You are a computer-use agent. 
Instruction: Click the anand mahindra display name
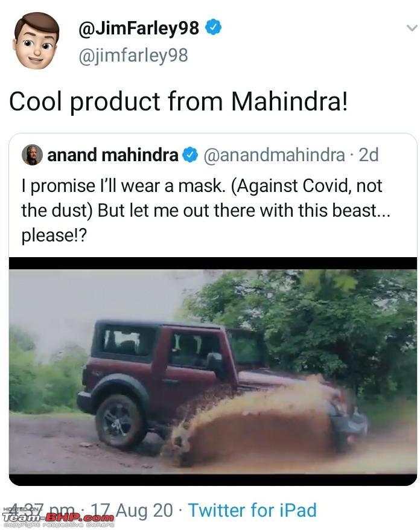pyautogui.click(x=112, y=155)
